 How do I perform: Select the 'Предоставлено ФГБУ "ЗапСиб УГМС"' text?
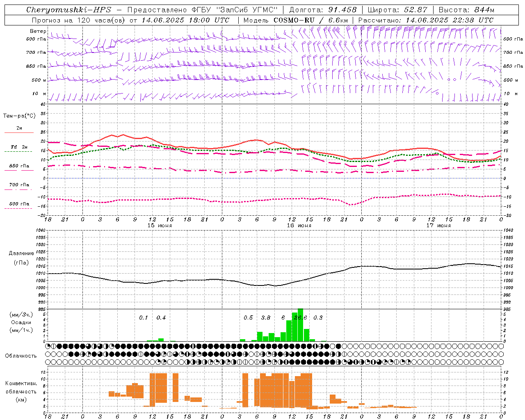pos(203,10)
